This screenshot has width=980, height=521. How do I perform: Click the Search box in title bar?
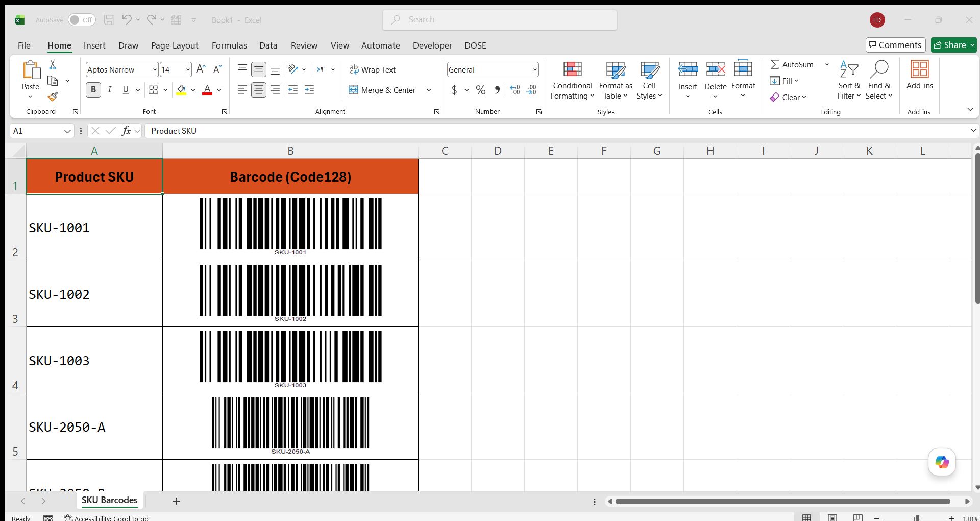[500, 20]
